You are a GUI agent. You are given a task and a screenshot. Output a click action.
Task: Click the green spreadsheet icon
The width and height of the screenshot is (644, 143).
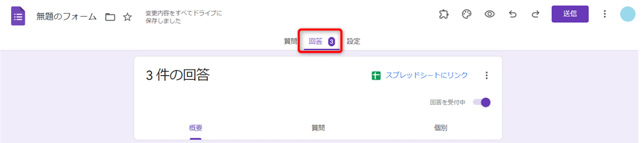[x=376, y=76]
